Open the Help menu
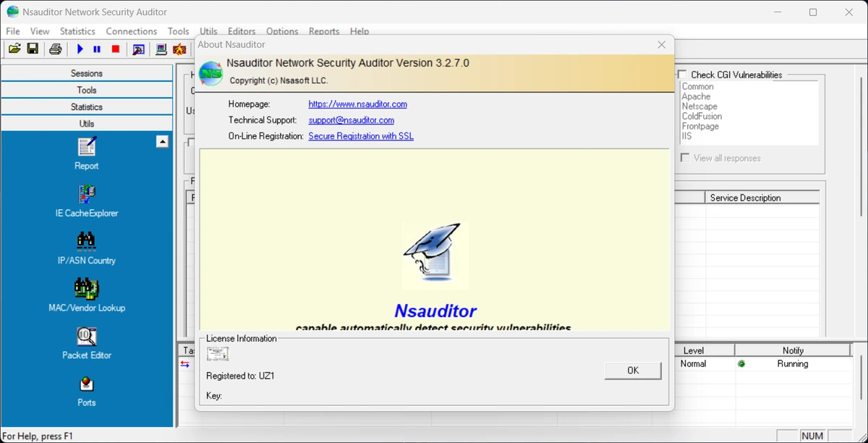The width and height of the screenshot is (868, 443). (359, 31)
